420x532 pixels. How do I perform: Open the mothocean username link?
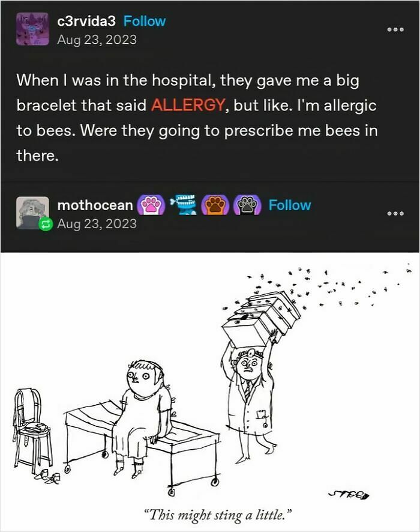(95, 205)
